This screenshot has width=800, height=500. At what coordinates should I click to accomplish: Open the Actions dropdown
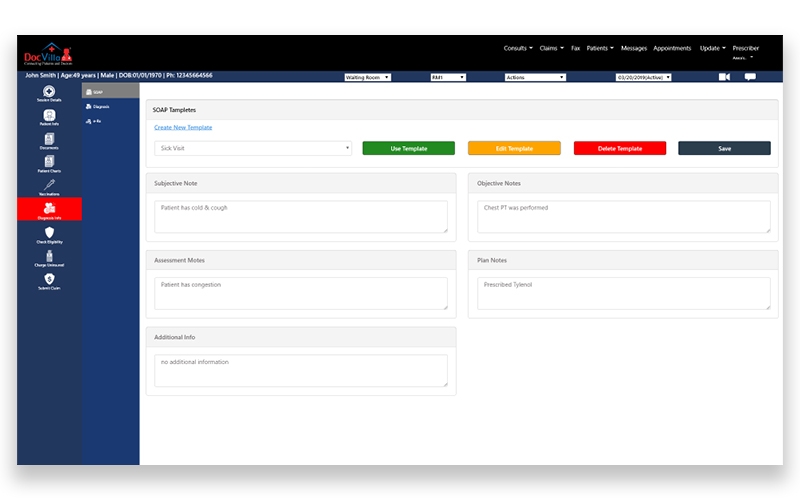(x=535, y=77)
